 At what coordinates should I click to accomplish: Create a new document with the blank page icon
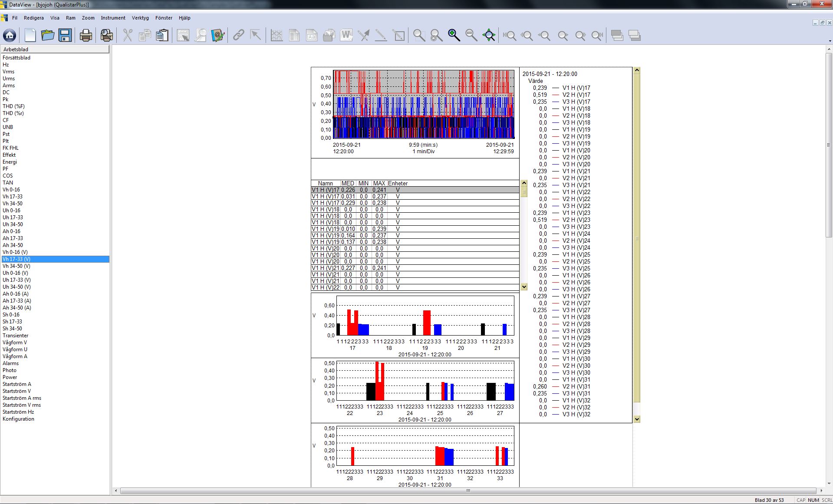point(30,35)
